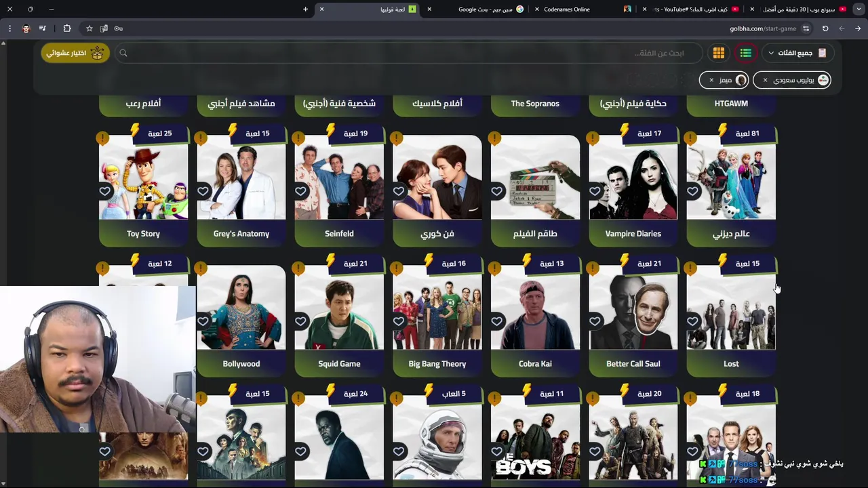Open the password key icon
The image size is (868, 488).
coord(119,28)
